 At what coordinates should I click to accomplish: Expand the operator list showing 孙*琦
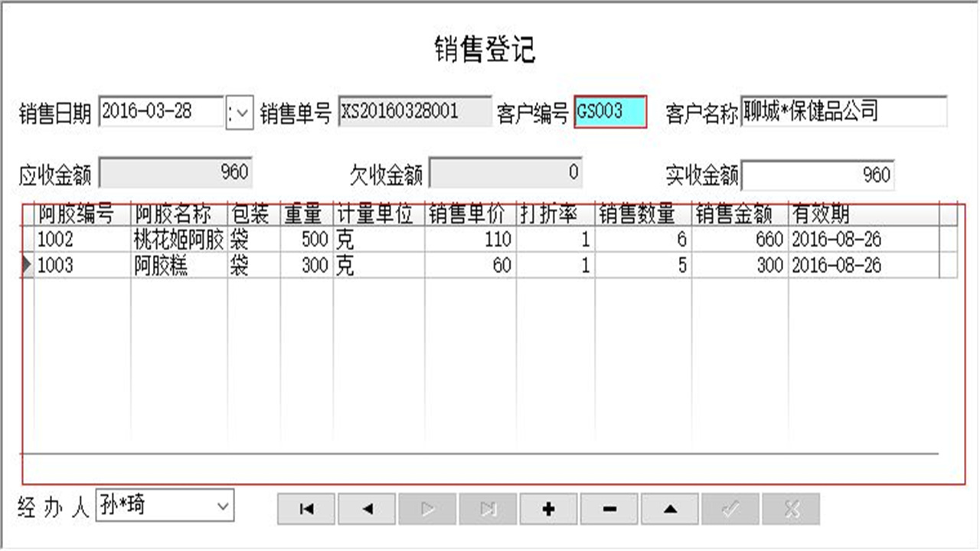(x=223, y=505)
